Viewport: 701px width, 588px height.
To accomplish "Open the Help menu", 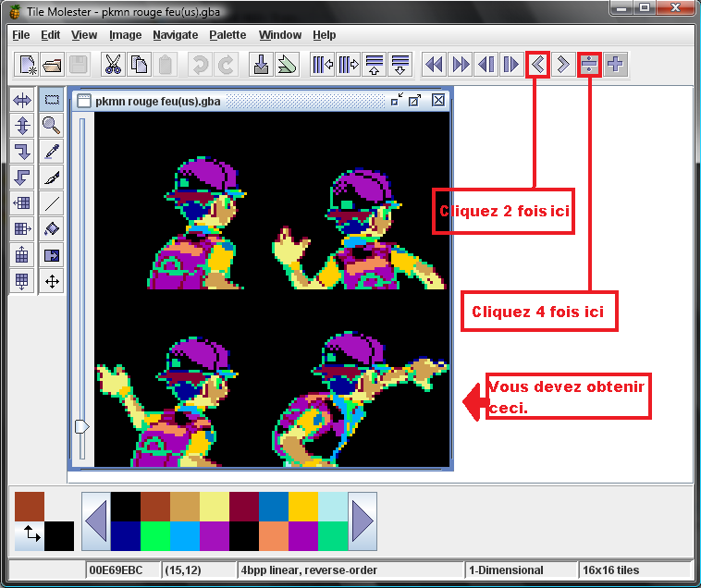I will [324, 35].
